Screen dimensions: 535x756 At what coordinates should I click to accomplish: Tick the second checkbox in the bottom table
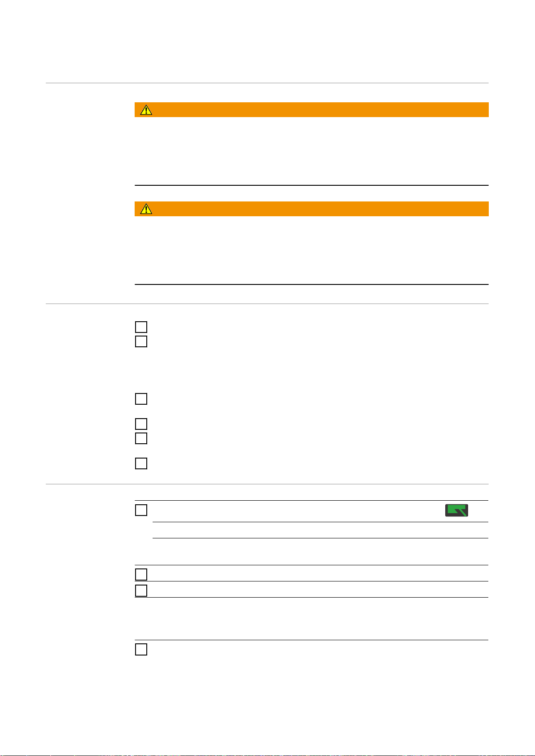[x=141, y=574]
